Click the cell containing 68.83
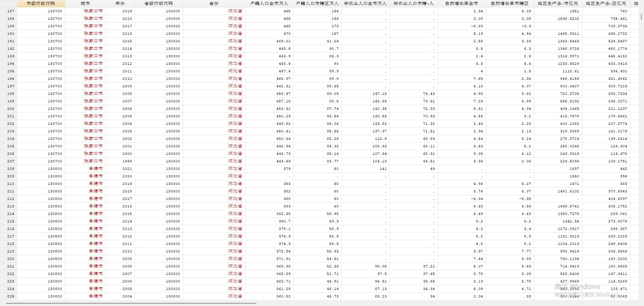This screenshot has height=306, width=644. click(x=413, y=139)
